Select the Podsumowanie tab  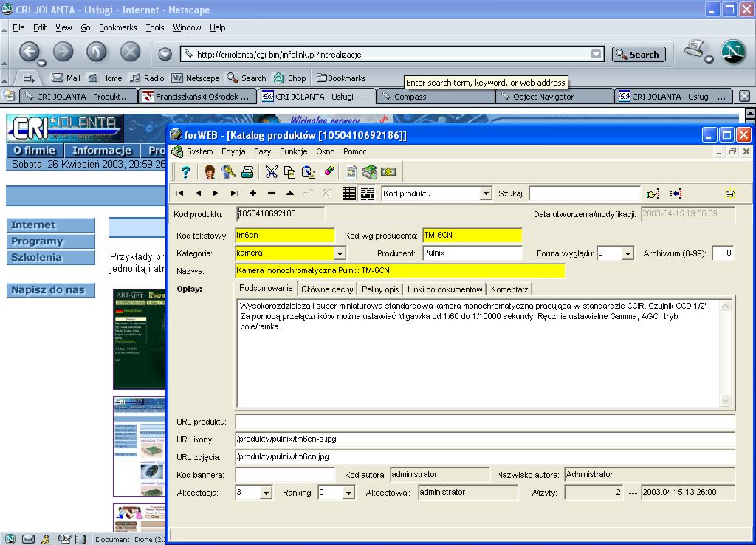pos(266,289)
